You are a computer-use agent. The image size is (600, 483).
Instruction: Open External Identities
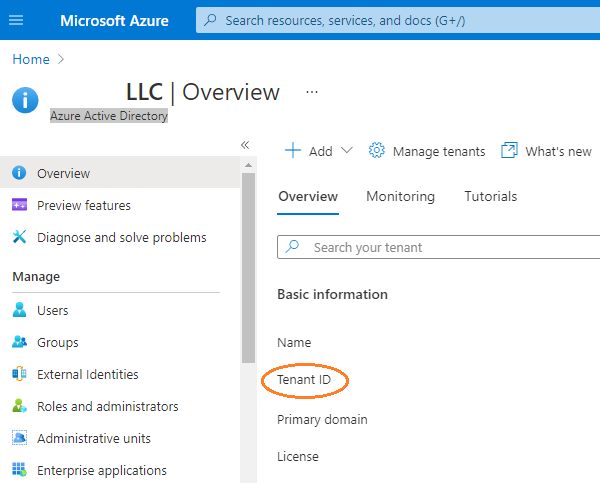[88, 374]
